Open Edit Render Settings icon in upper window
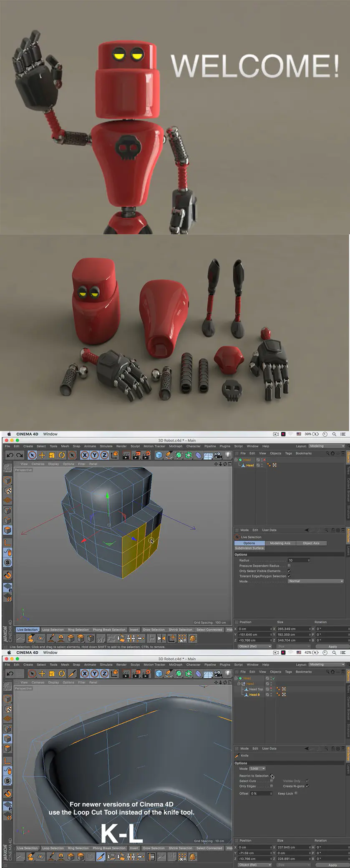This screenshot has width=350, height=868. click(x=146, y=455)
